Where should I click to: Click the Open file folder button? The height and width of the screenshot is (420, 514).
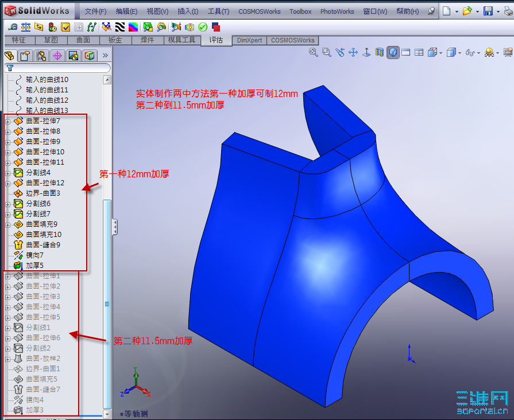[x=467, y=11]
